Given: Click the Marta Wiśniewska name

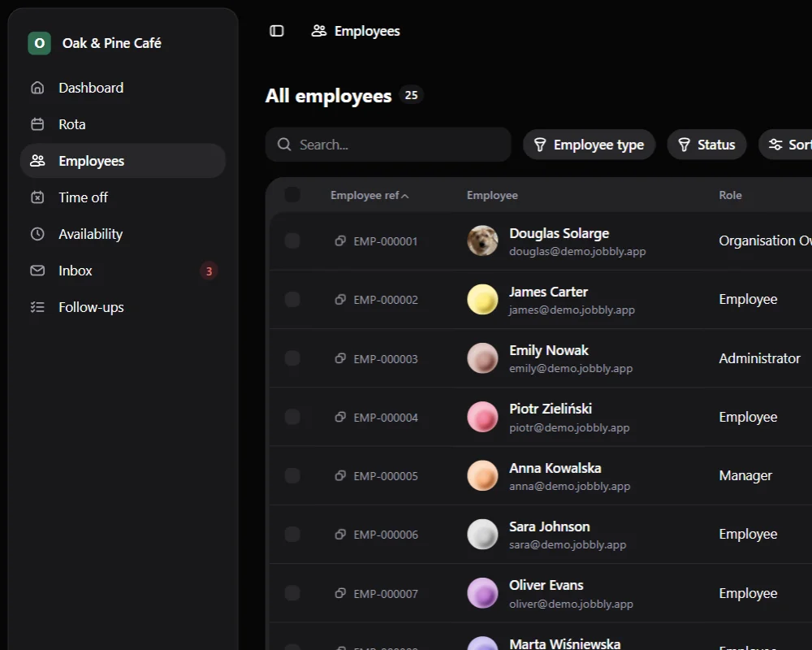Looking at the screenshot, I should pyautogui.click(x=564, y=643).
